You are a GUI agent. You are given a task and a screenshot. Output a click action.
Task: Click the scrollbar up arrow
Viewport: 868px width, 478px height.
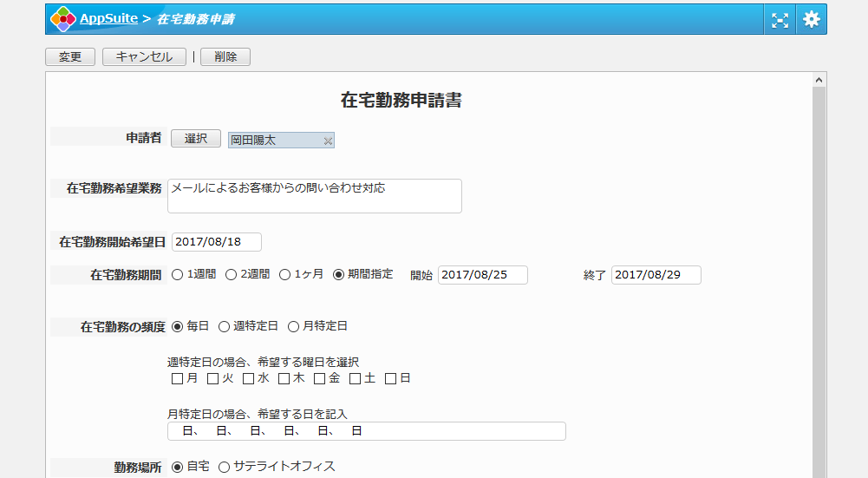tap(819, 80)
